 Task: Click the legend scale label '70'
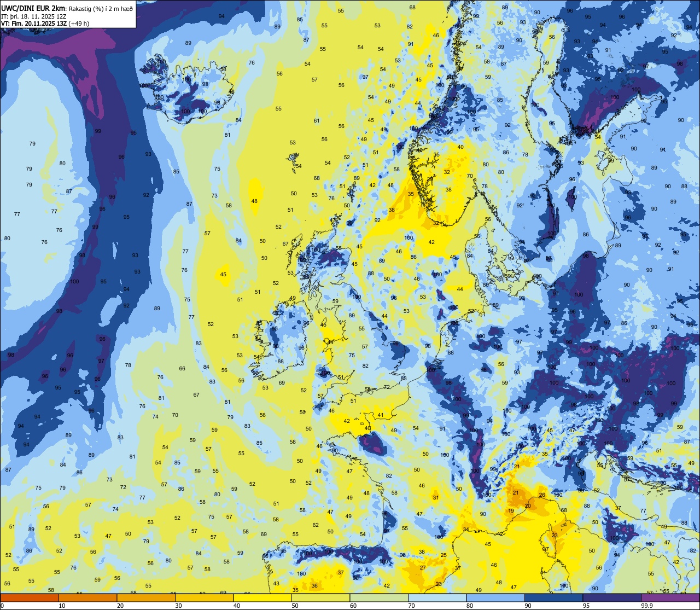click(411, 606)
